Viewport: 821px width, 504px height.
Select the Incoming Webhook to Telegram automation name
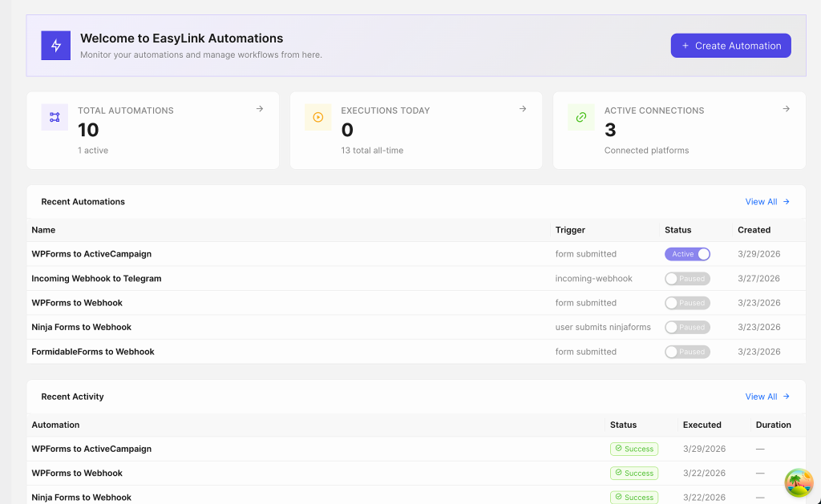tap(96, 279)
